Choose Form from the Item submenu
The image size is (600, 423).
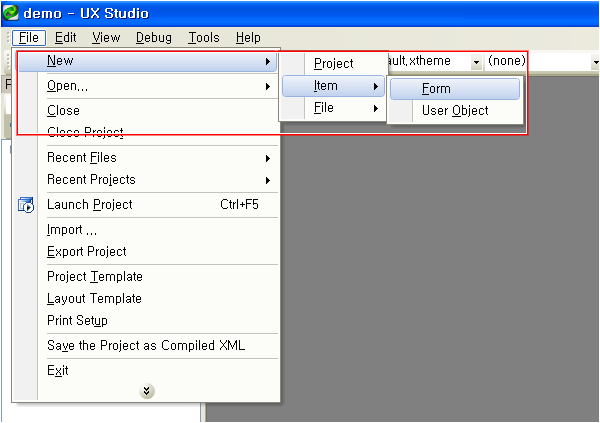[455, 89]
